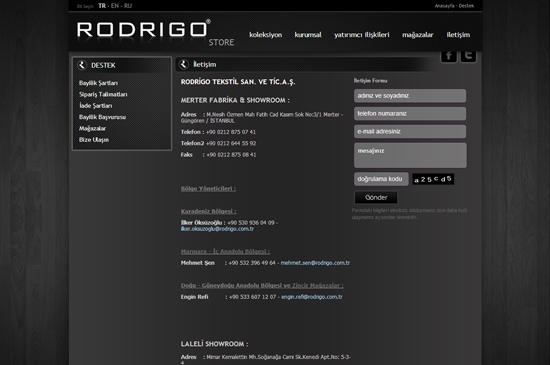The width and height of the screenshot is (550, 365).
Task: Click Mehmet Şen's phone number
Action: (x=252, y=263)
